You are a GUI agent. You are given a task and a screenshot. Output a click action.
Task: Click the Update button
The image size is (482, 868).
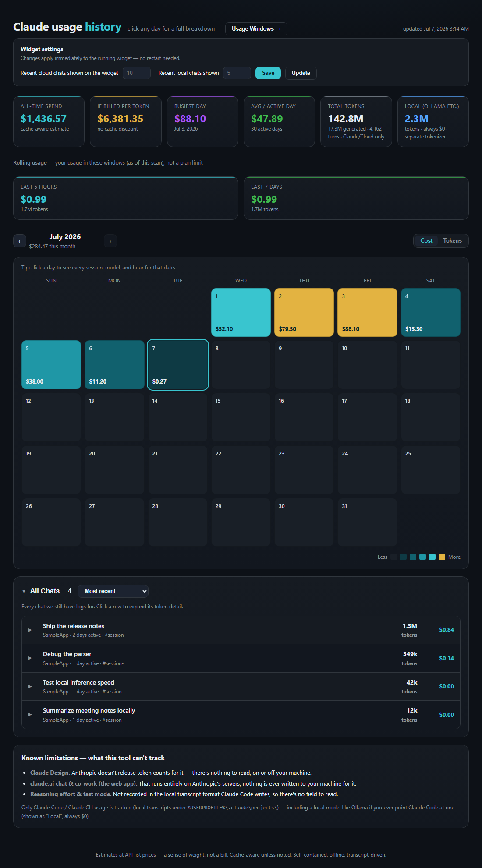point(301,73)
